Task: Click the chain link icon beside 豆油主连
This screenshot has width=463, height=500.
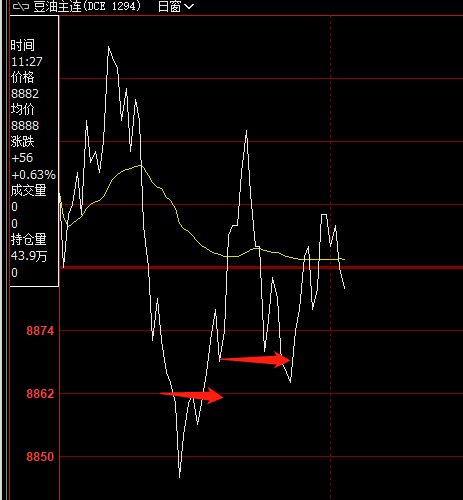Action: tap(21, 6)
